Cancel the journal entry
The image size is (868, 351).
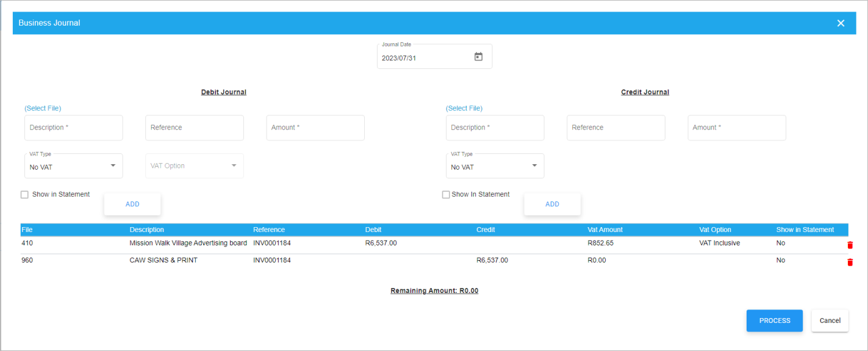click(830, 320)
